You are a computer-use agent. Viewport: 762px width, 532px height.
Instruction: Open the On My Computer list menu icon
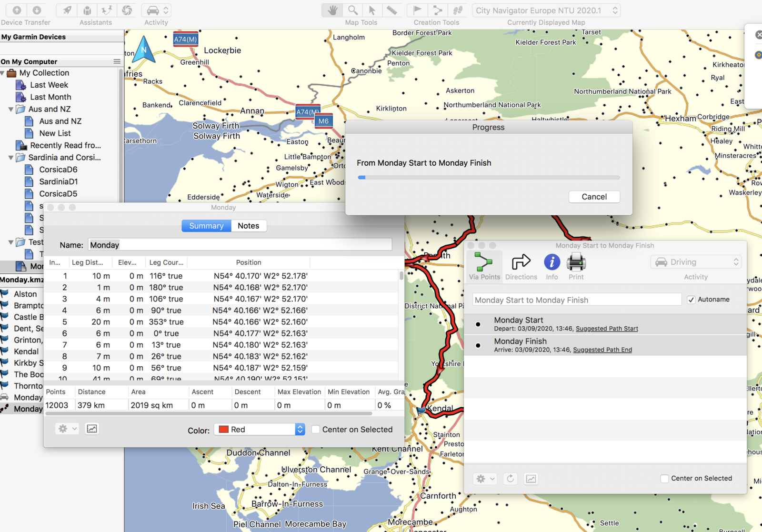tap(117, 61)
